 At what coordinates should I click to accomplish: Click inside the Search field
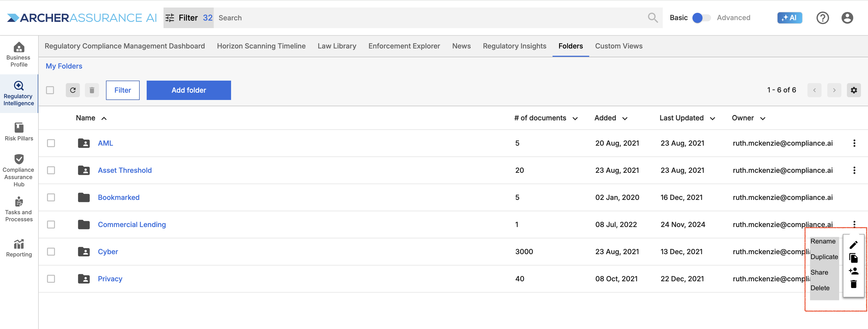(x=303, y=18)
